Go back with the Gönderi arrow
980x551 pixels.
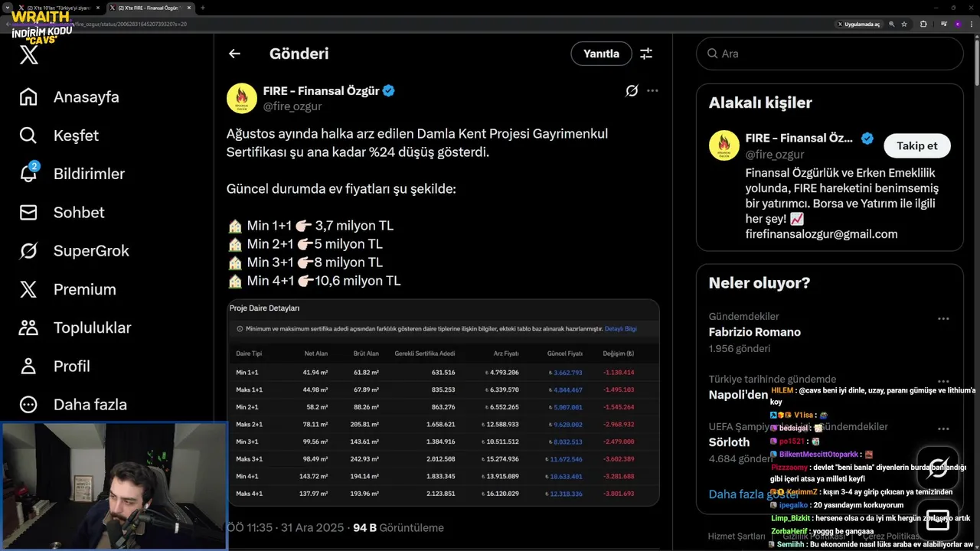click(x=234, y=54)
